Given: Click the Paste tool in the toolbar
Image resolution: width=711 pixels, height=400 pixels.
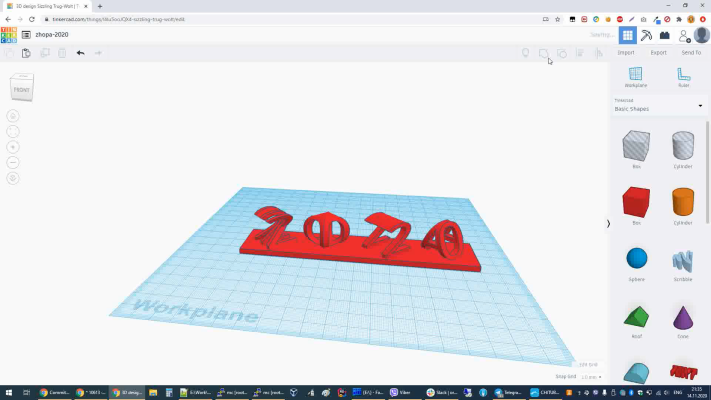Looking at the screenshot, I should point(26,53).
